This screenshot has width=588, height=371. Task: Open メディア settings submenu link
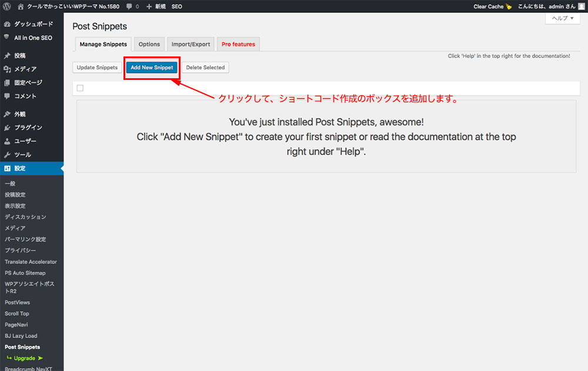[15, 228]
